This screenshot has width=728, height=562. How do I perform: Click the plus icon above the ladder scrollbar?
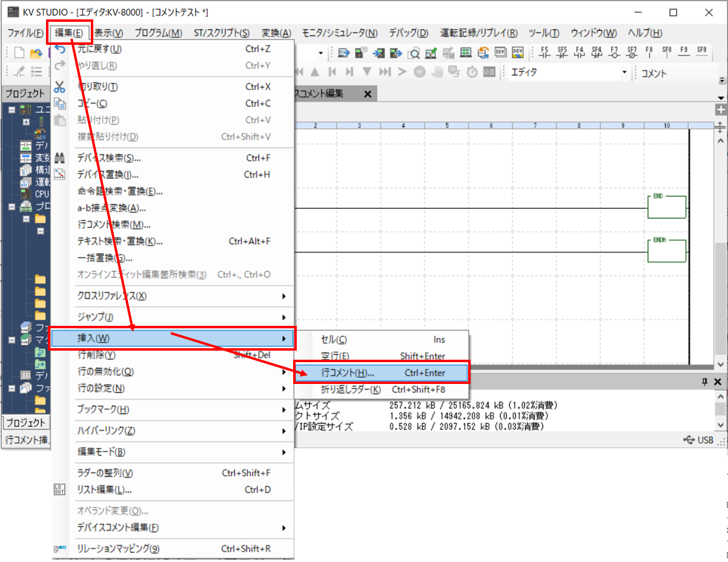coord(720,110)
